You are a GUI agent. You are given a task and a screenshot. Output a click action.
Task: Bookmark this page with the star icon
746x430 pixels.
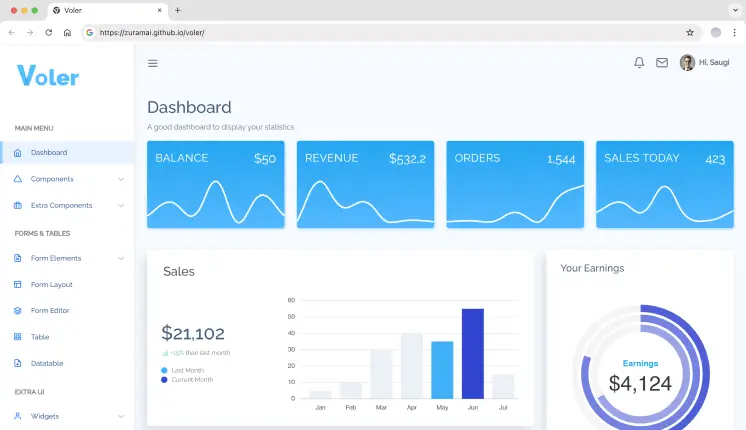690,32
